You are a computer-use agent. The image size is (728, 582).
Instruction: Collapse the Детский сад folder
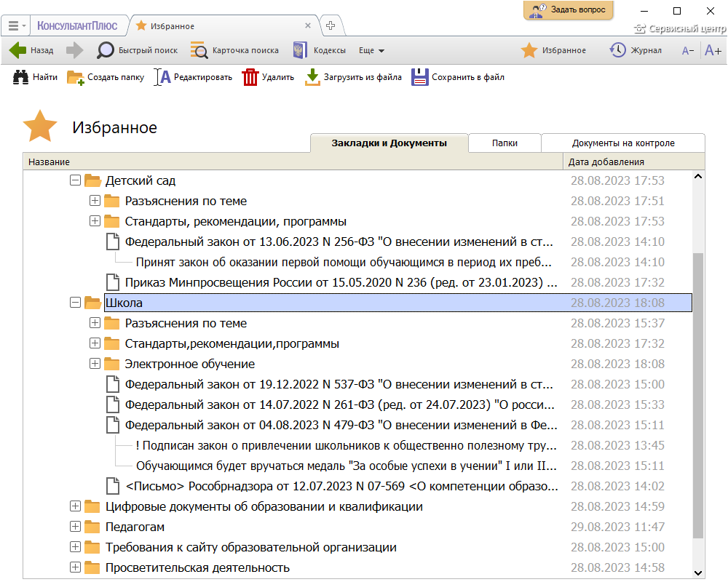tap(75, 180)
